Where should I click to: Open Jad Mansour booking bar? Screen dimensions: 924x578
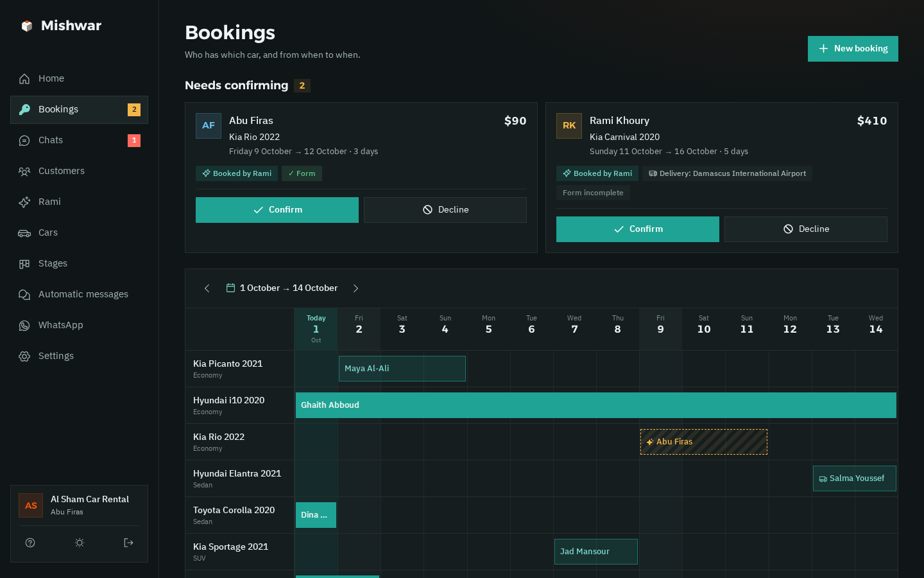[596, 552]
